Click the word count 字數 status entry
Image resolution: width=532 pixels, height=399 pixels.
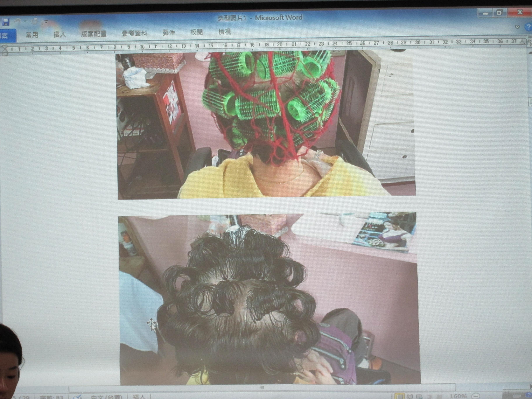coord(51,397)
